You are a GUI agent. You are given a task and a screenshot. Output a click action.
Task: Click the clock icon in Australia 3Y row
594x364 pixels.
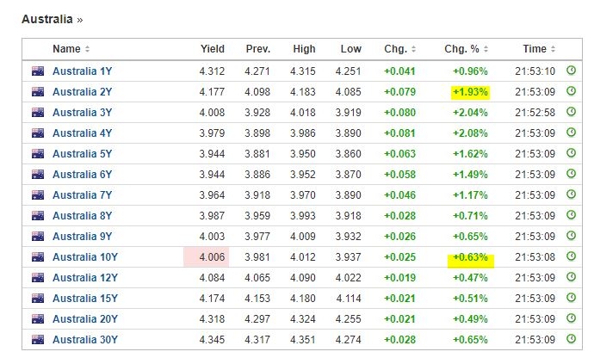point(572,112)
